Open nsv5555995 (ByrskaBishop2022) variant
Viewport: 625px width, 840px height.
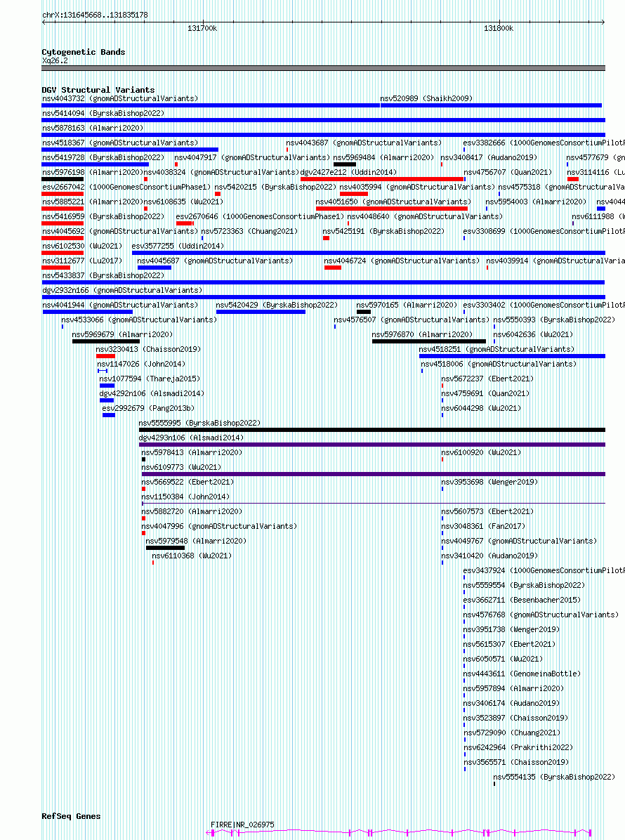coord(199,424)
